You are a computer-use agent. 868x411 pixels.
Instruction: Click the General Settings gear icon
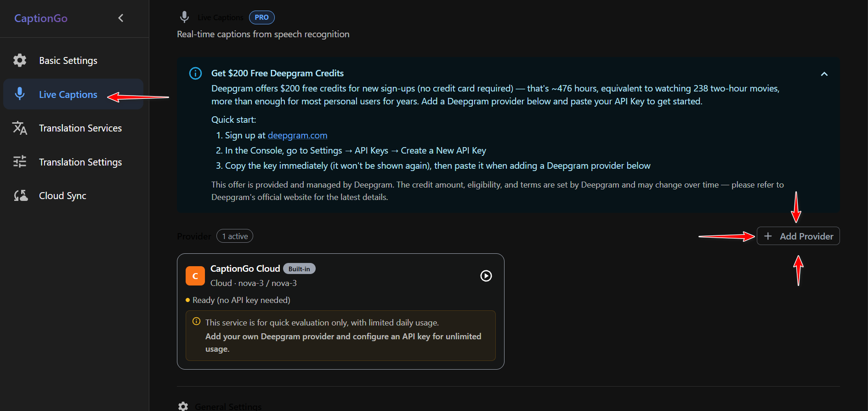coord(183,406)
